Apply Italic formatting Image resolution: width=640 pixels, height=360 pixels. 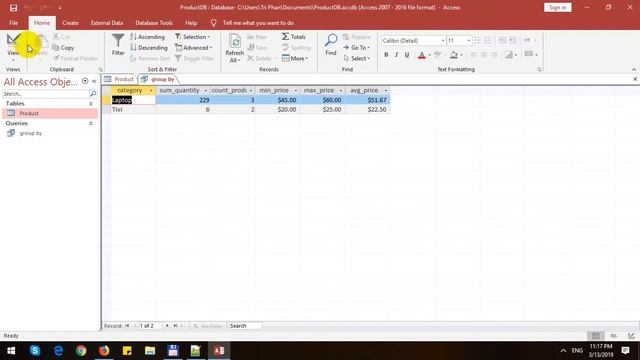(396, 55)
